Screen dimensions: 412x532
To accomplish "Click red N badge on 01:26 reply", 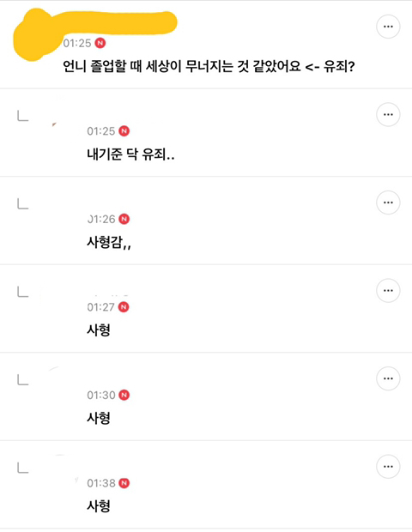I will point(124,219).
